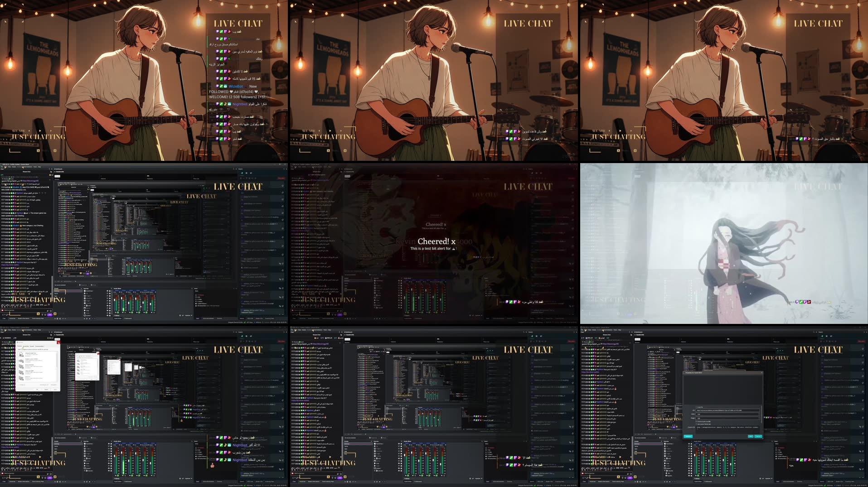
Task: Click Configure in the front white Sound dialog
Action: [x=22, y=385]
